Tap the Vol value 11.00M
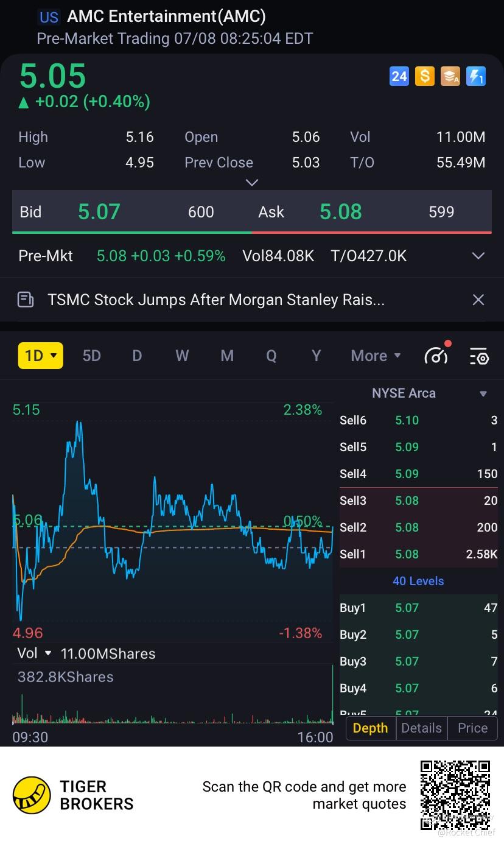Image resolution: width=504 pixels, height=844 pixels. (461, 137)
